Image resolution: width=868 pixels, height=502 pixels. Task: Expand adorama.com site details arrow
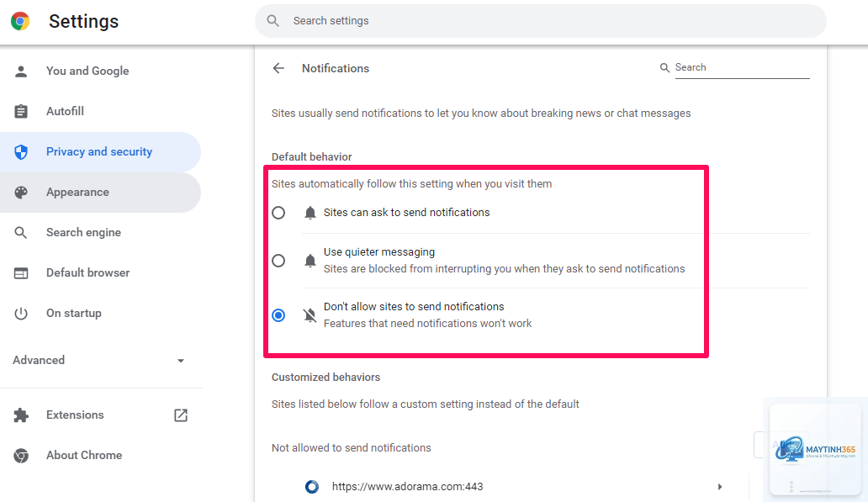point(720,487)
